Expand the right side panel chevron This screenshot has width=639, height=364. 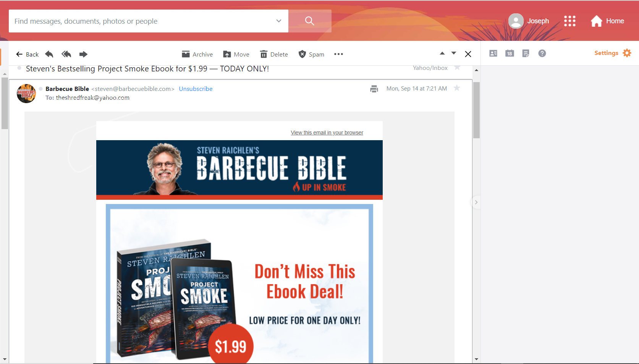[x=476, y=202]
